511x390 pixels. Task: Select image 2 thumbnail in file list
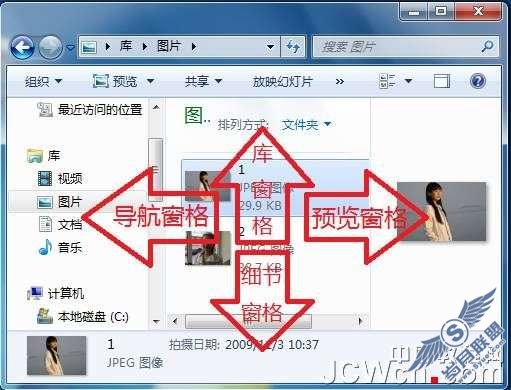(x=208, y=248)
